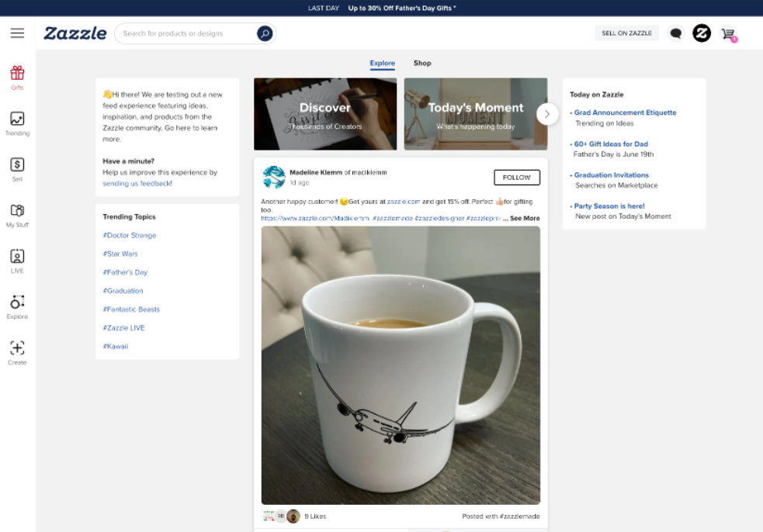The height and width of the screenshot is (532, 763).
Task: Click the 9 Likes count
Action: 315,516
